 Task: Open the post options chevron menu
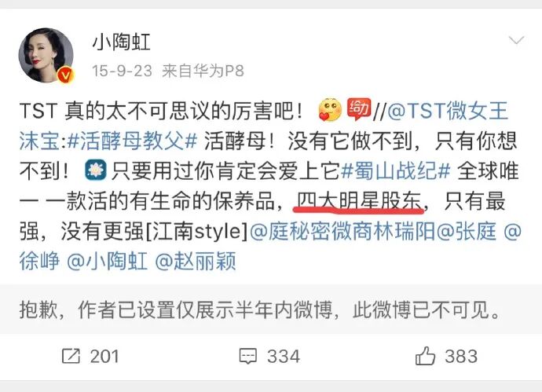[x=516, y=40]
